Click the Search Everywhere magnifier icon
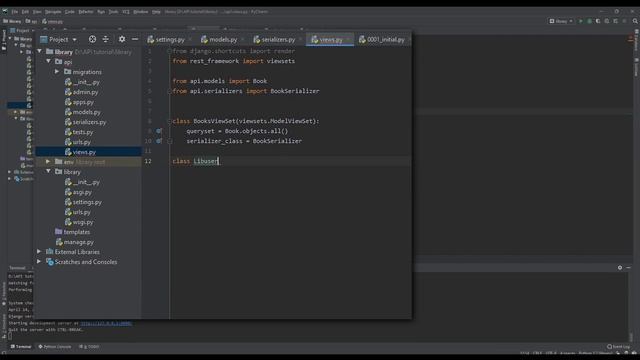The width and height of the screenshot is (640, 360). tap(635, 21)
